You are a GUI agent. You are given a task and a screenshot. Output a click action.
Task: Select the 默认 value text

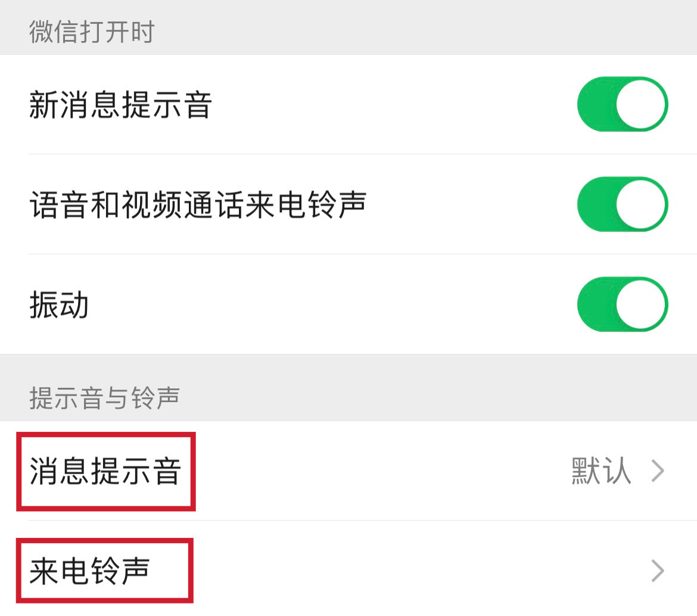[600, 471]
